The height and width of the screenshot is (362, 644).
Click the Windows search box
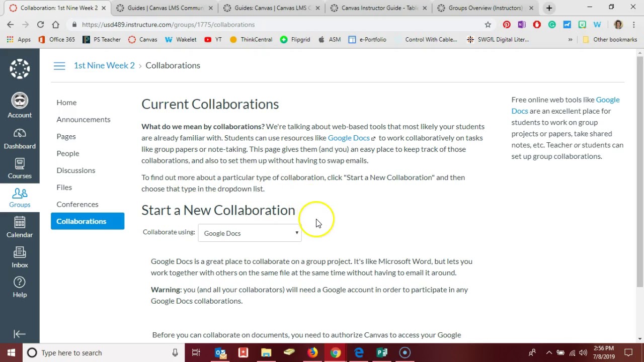point(103,353)
